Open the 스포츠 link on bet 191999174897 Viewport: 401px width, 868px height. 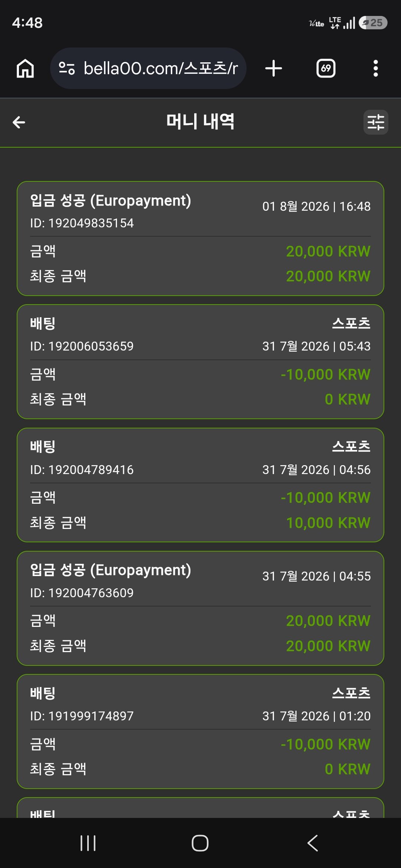pos(351,693)
